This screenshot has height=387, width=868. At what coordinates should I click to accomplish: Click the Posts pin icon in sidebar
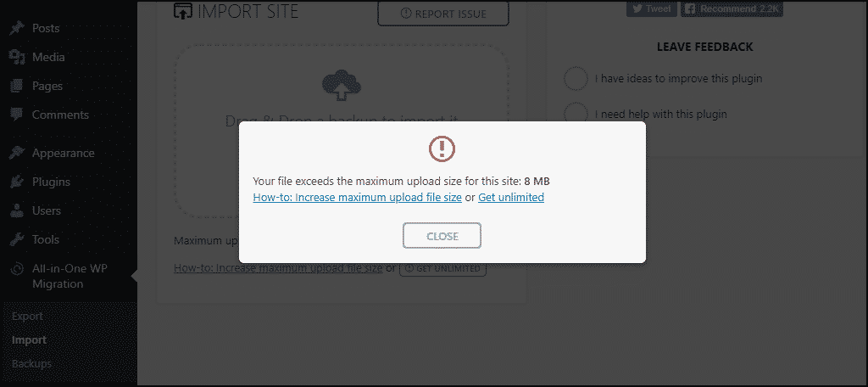coord(17,28)
